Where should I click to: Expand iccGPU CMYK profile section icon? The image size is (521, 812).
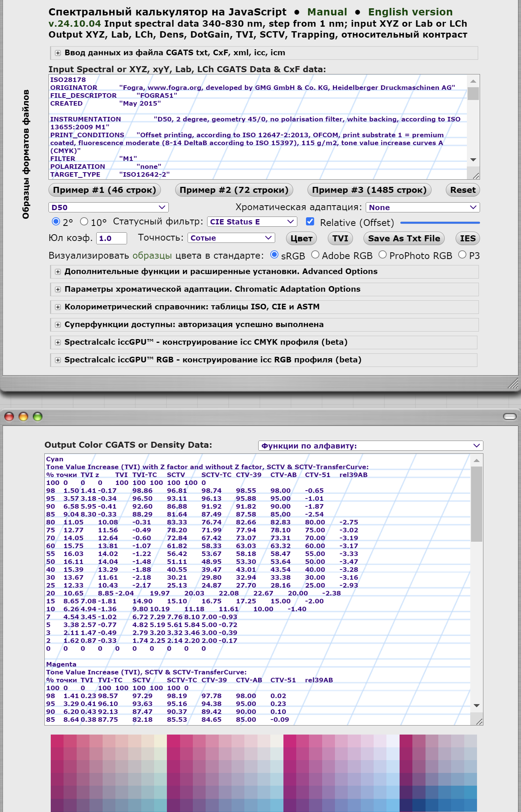pos(58,342)
